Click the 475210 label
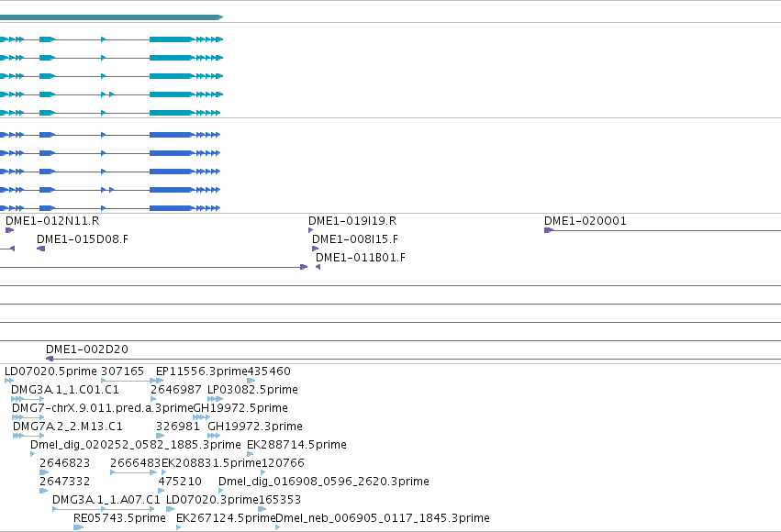Screen dimensions: 781x532 180,482
